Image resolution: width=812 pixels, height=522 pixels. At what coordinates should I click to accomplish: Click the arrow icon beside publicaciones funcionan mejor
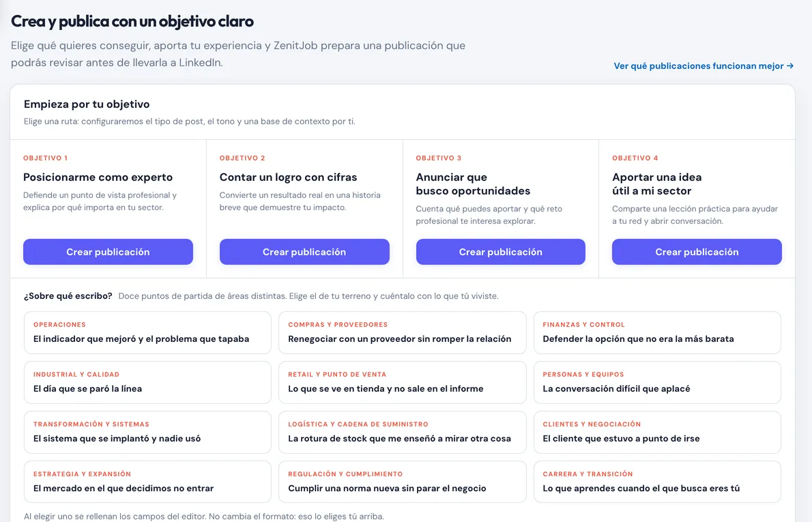790,66
